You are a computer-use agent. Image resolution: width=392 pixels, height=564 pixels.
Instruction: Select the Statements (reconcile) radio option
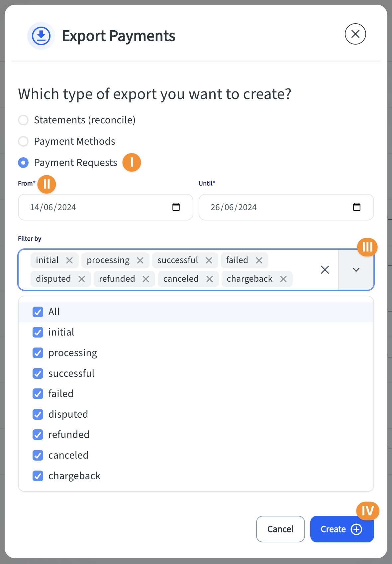pos(23,120)
